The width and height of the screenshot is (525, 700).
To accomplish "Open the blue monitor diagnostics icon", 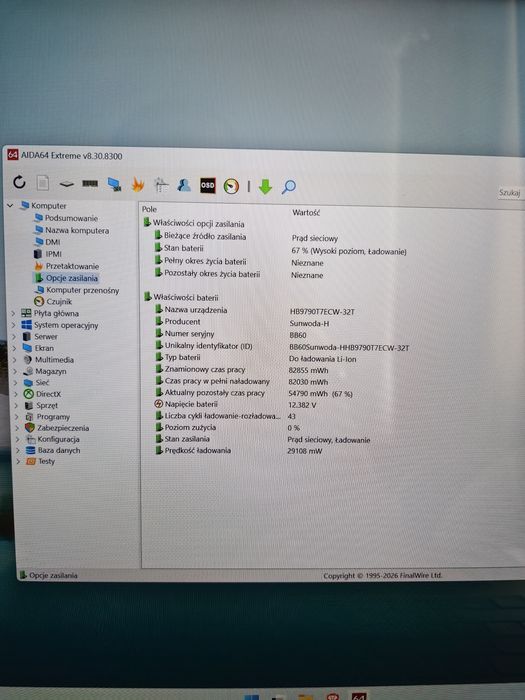I will pyautogui.click(x=114, y=184).
